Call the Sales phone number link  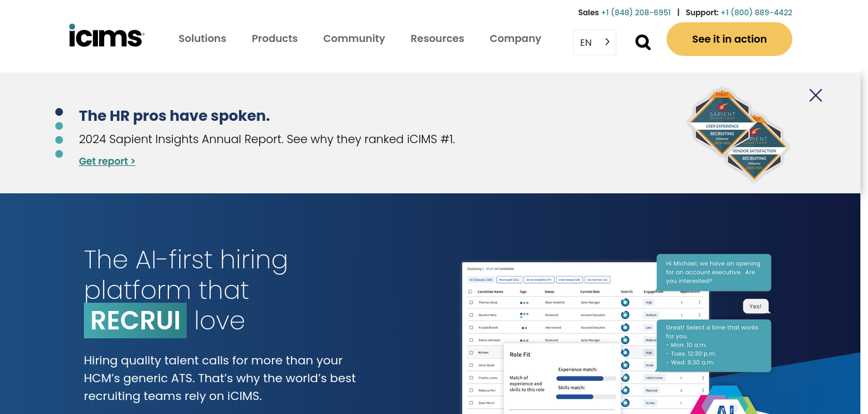coord(636,12)
